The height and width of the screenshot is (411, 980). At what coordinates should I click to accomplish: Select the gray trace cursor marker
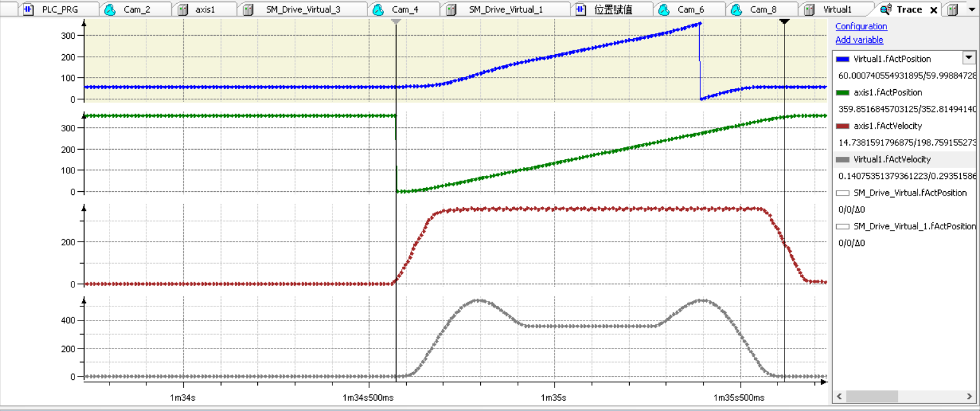[395, 22]
